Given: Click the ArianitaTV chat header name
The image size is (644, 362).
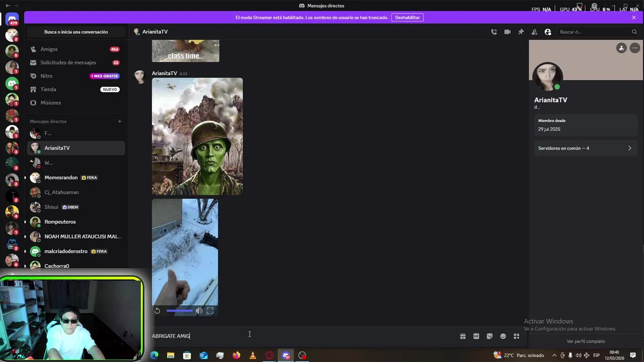Looking at the screenshot, I should 155,32.
